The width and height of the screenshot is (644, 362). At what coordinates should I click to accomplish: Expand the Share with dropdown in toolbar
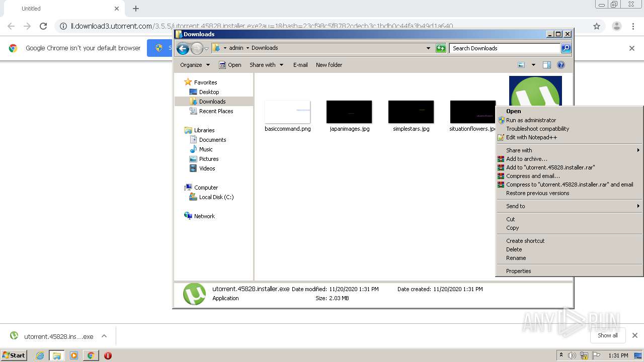pyautogui.click(x=267, y=65)
